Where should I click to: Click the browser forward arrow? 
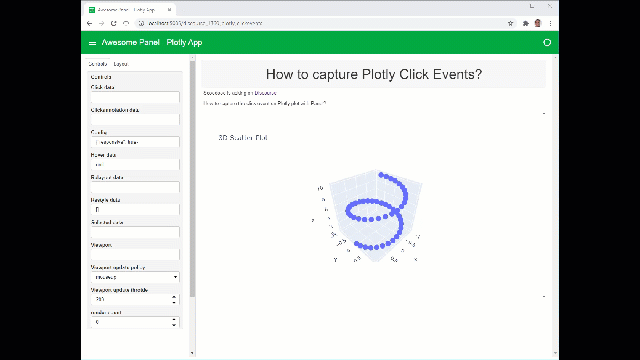pos(101,23)
